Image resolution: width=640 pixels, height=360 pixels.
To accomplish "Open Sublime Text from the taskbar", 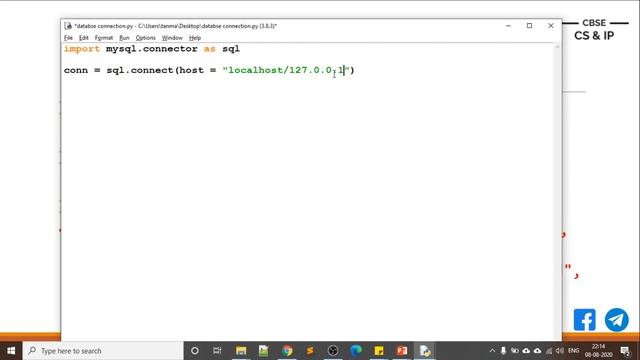I will tap(310, 351).
